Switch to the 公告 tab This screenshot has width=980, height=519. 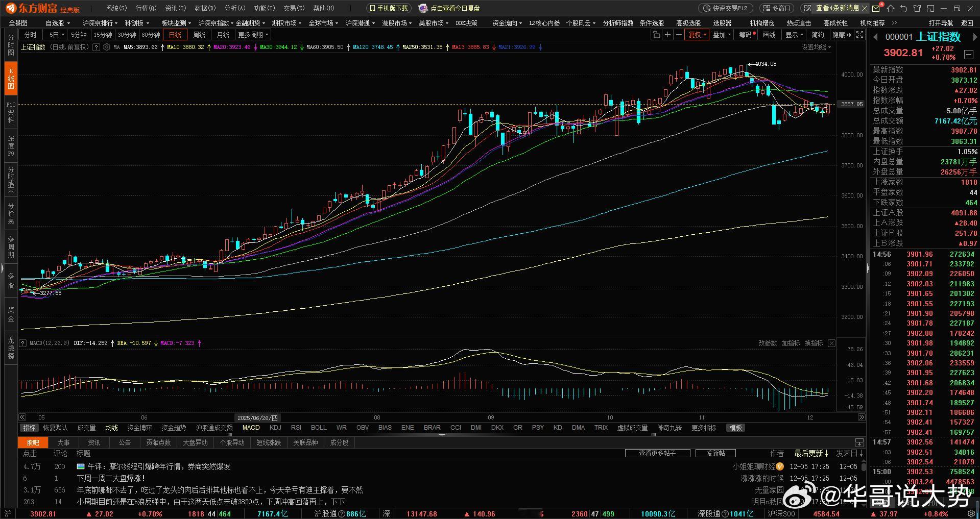(x=125, y=442)
